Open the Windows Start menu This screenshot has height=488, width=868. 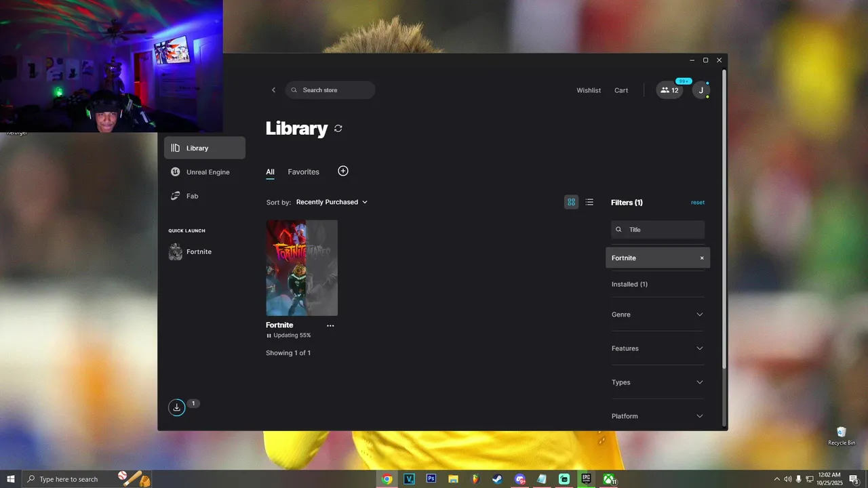[x=11, y=479]
